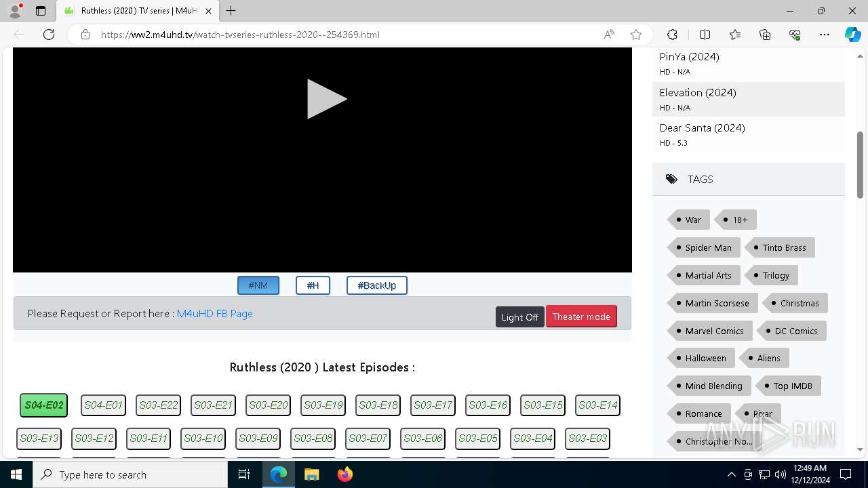Image resolution: width=868 pixels, height=488 pixels.
Task: Select episode S03-E16
Action: click(488, 405)
